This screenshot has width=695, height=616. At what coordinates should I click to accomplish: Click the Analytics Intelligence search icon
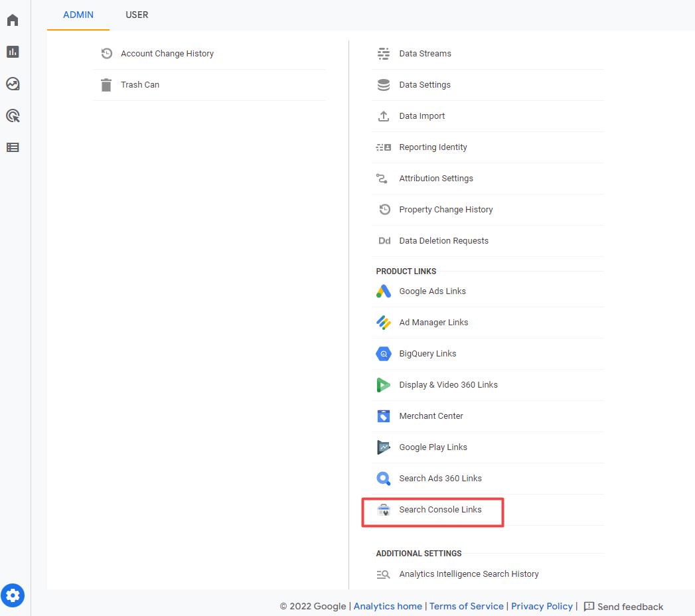tap(384, 574)
